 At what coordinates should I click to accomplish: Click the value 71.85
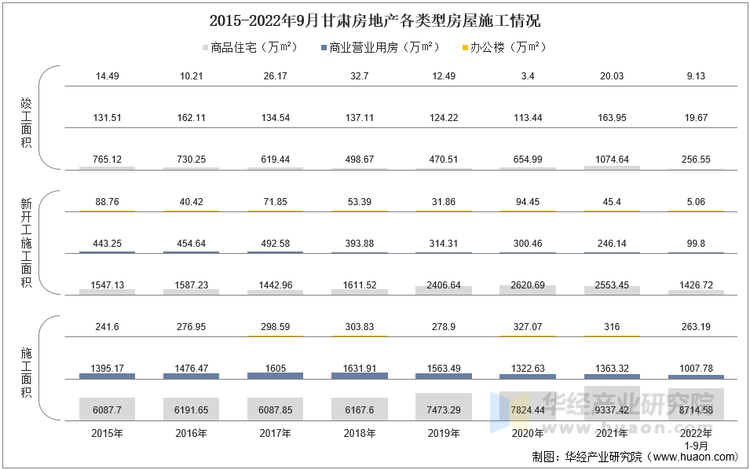coord(276,202)
